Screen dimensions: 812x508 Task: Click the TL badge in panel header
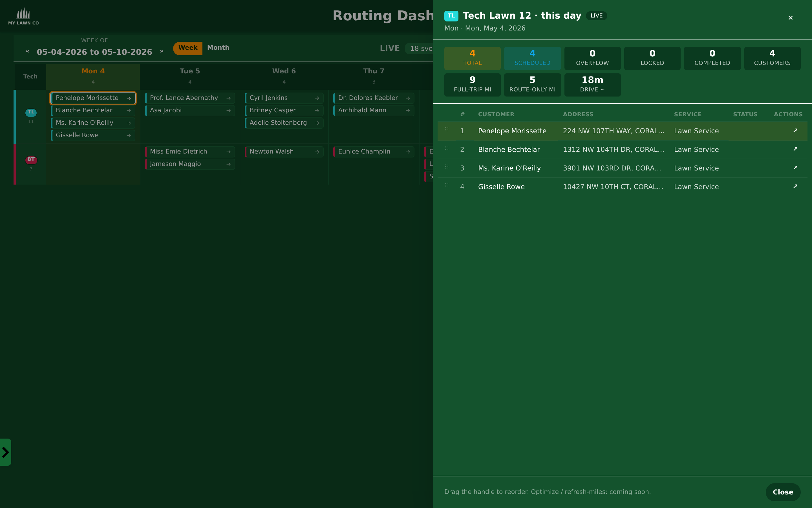[x=451, y=16]
